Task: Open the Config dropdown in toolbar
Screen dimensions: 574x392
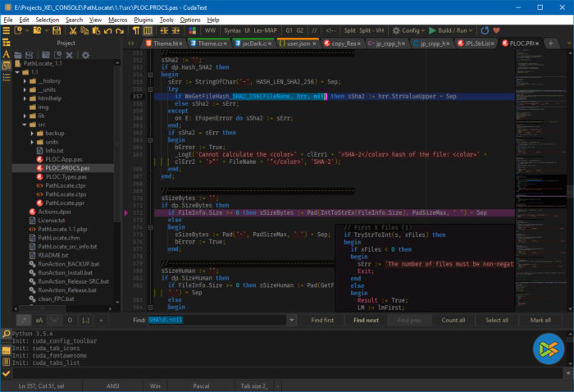Action: 411,30
